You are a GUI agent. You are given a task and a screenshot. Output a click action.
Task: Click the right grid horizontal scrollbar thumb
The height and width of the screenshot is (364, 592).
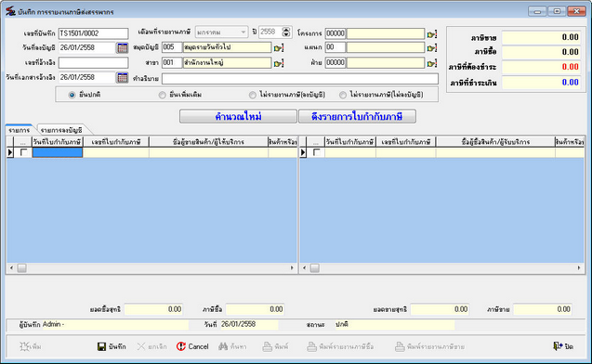(315, 268)
